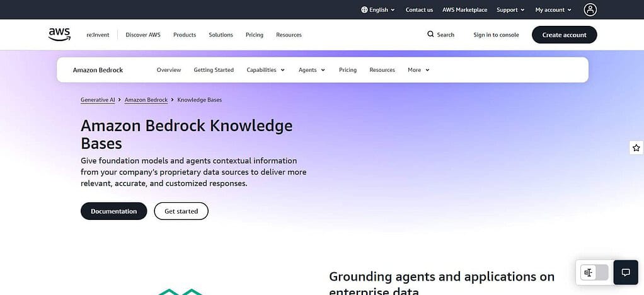This screenshot has width=644, height=295.
Task: Click the Create account button
Action: (x=565, y=35)
